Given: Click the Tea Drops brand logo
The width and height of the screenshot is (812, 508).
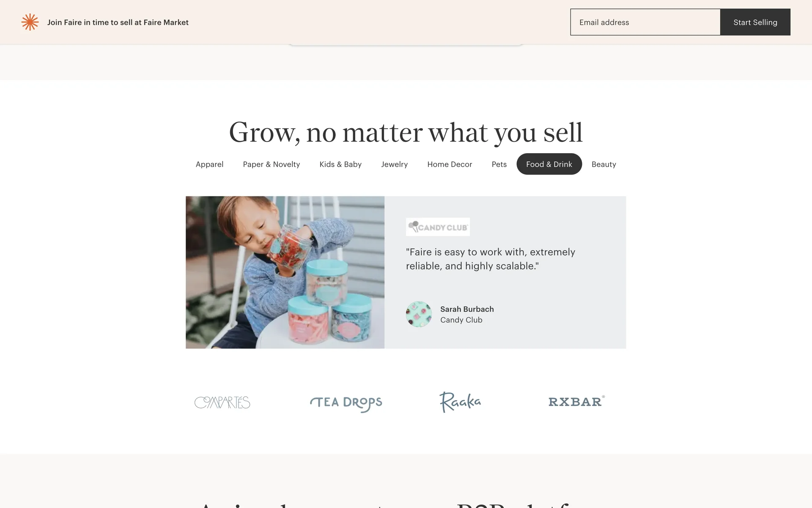Looking at the screenshot, I should 346,403.
